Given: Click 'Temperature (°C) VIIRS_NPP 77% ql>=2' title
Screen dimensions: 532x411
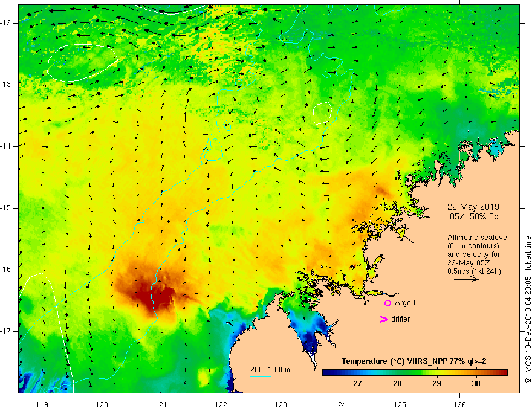Looking at the screenshot, I should [x=414, y=361].
